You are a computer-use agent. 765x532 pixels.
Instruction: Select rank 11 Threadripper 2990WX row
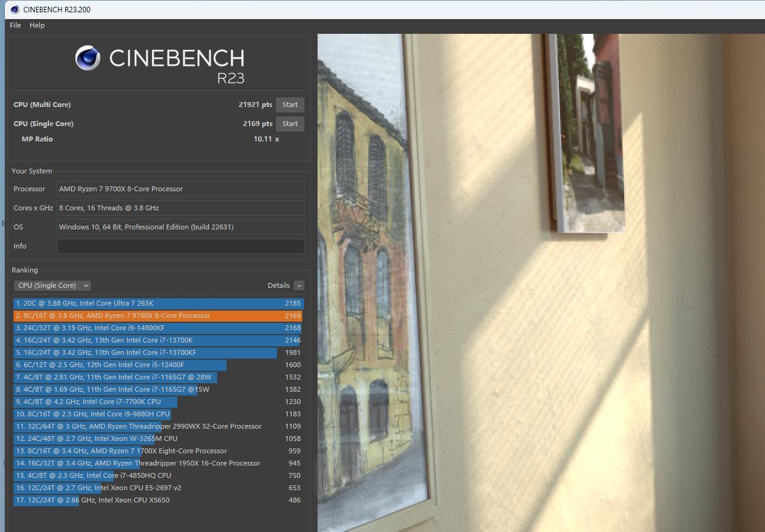[x=159, y=426]
